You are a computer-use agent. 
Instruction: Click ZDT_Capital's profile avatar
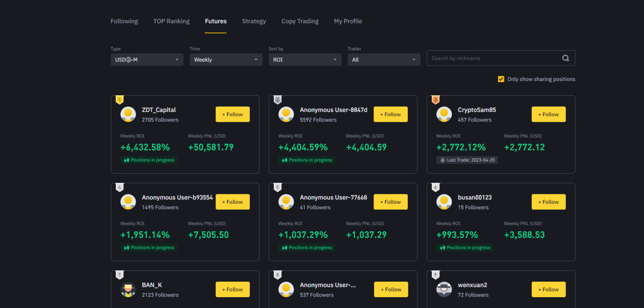tap(128, 114)
